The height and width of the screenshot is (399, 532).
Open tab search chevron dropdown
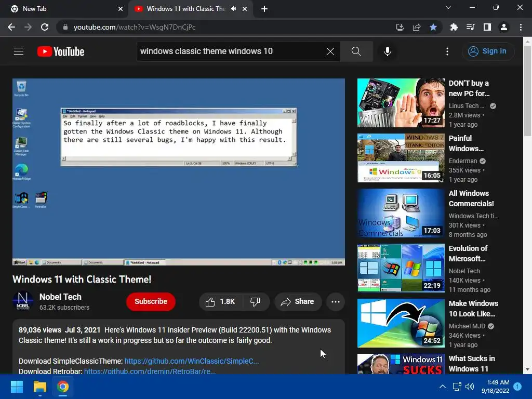(x=448, y=7)
